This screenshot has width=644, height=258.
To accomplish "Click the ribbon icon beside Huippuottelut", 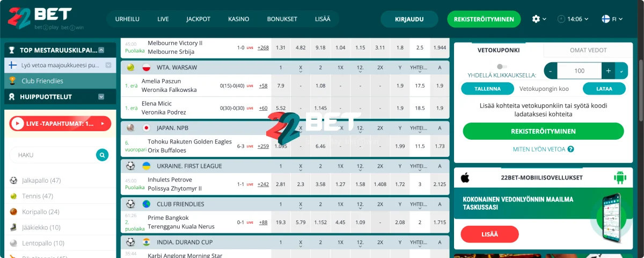I will 12,97.
